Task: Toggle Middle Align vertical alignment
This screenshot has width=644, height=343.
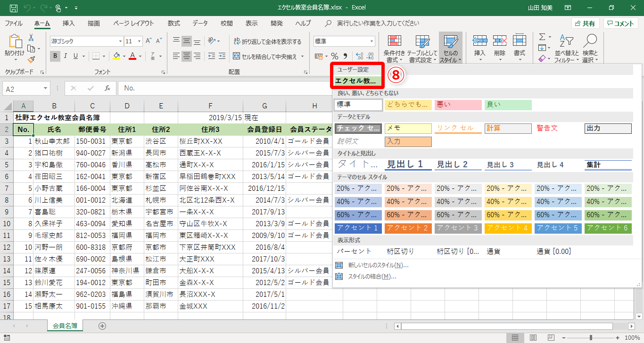Action: coord(187,41)
